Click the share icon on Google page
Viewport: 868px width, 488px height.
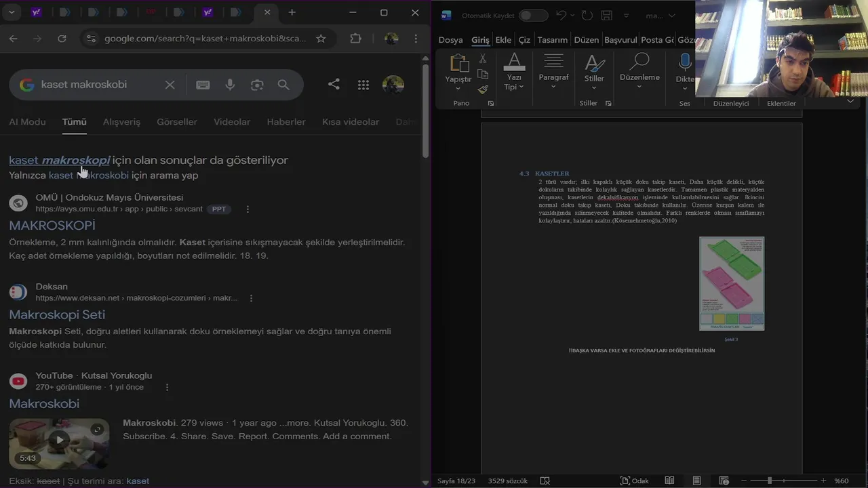[334, 84]
